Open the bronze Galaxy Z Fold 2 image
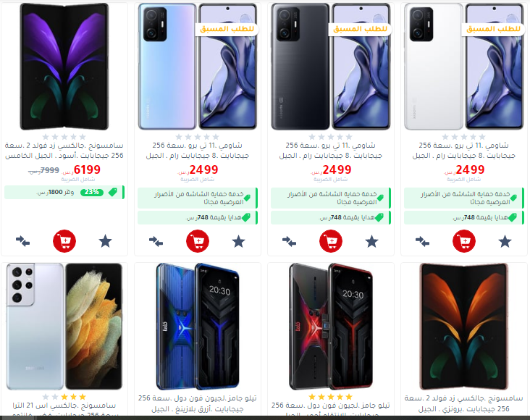 point(463,327)
